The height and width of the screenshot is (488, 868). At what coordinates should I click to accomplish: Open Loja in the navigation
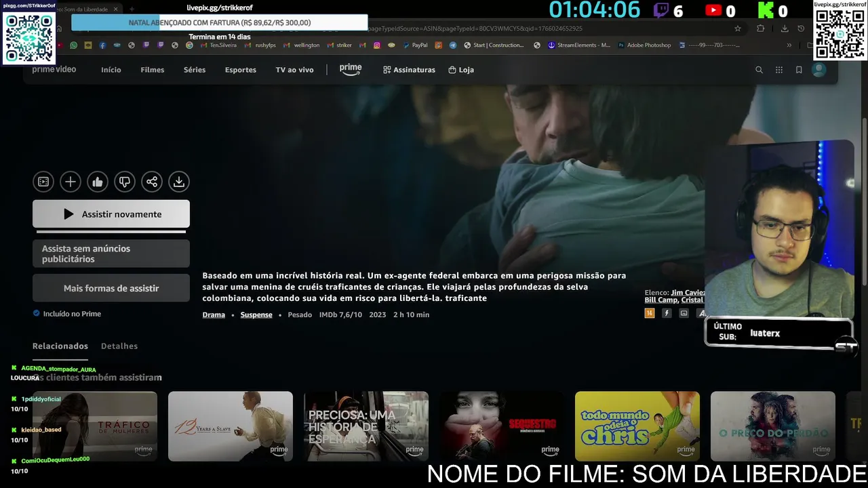461,70
